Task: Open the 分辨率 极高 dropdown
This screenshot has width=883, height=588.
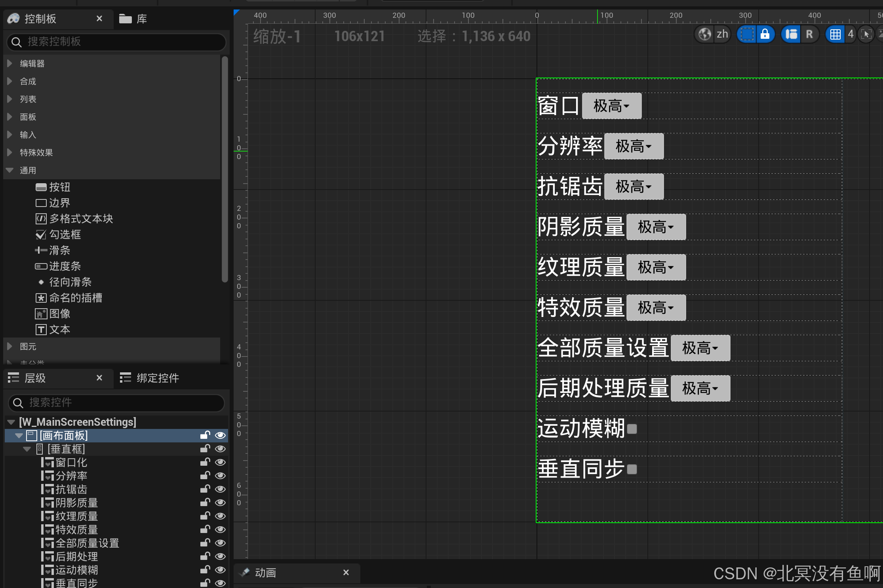Action: click(x=634, y=146)
